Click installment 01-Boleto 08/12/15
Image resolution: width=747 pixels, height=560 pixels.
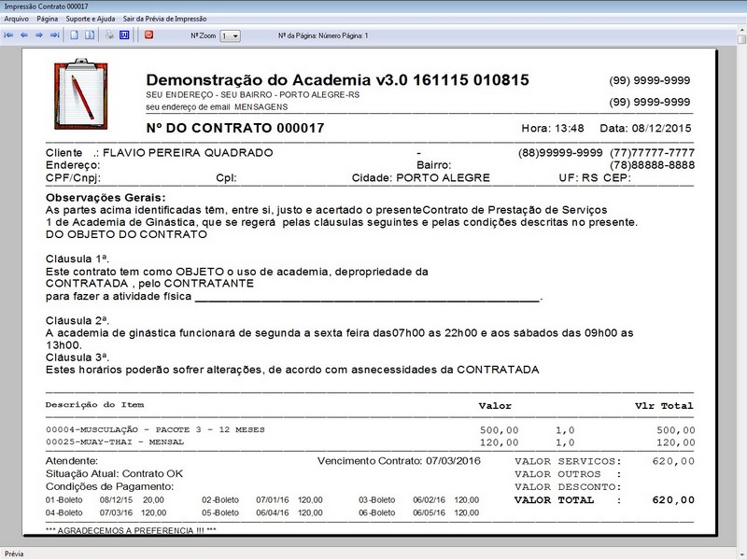(105, 500)
